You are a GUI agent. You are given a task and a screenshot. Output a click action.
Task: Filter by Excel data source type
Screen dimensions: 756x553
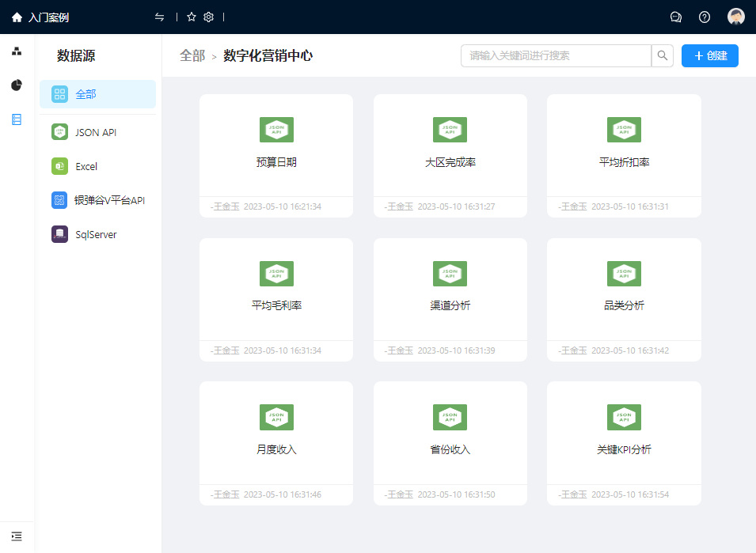pyautogui.click(x=86, y=167)
